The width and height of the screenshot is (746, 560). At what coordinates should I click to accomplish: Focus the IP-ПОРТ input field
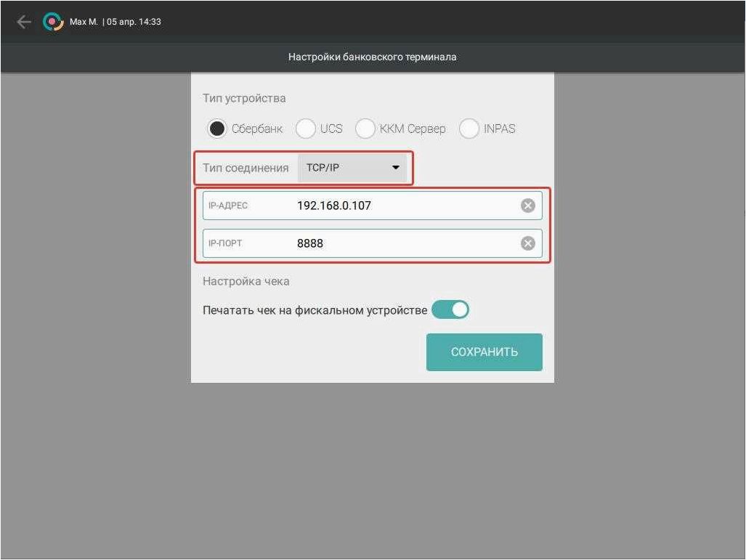pos(373,243)
